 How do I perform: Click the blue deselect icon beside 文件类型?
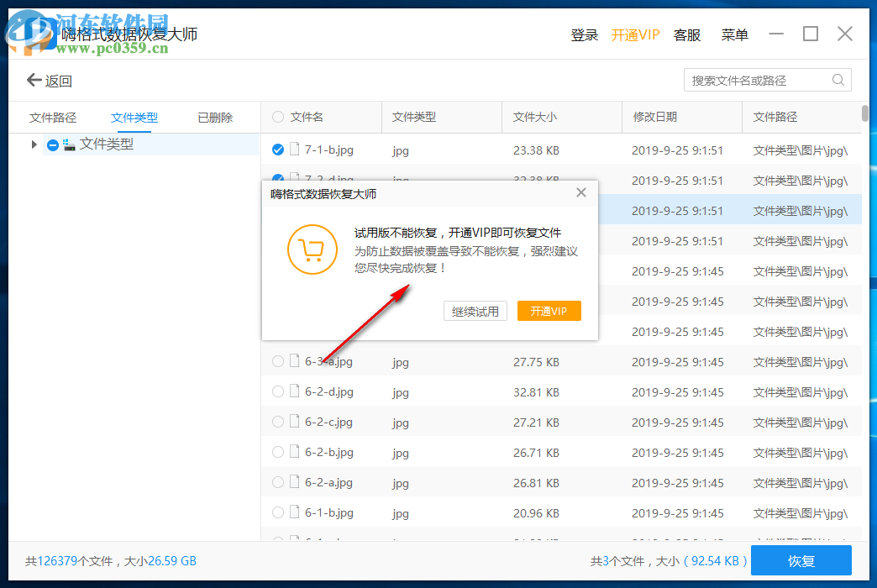pyautogui.click(x=52, y=145)
